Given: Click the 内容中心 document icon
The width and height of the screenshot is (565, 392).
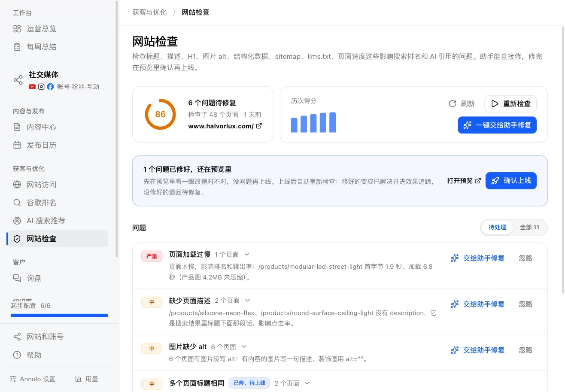Looking at the screenshot, I should 17,127.
